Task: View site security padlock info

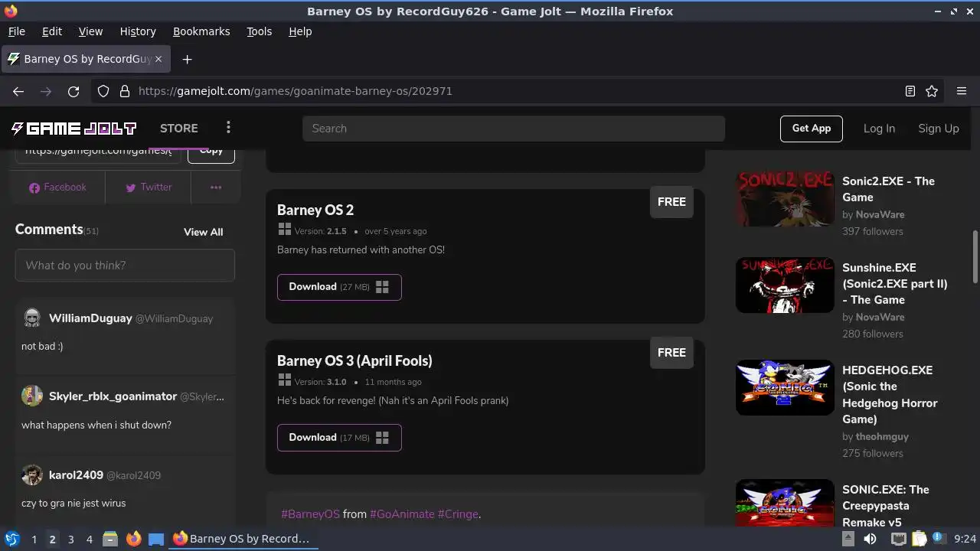Action: (x=124, y=91)
